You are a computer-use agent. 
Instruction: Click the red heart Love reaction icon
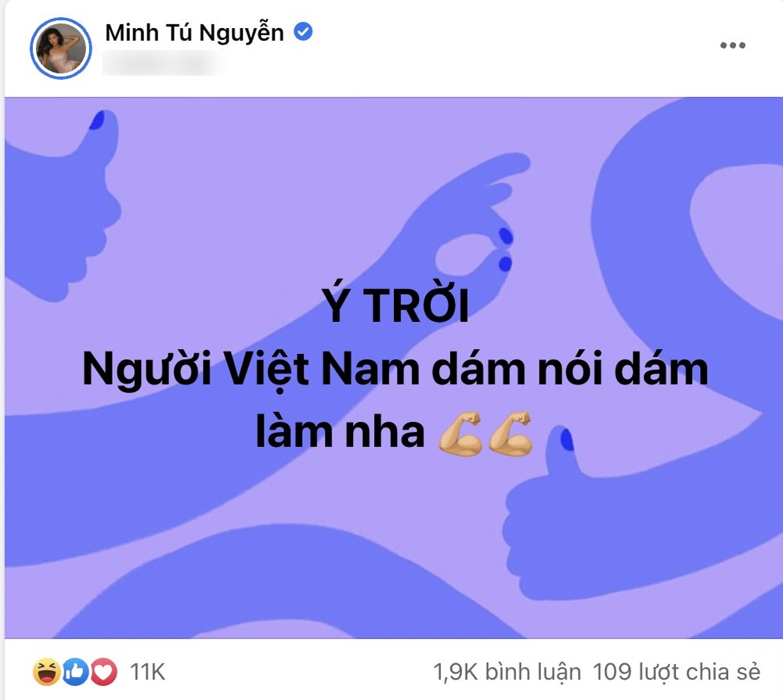pyautogui.click(x=104, y=672)
